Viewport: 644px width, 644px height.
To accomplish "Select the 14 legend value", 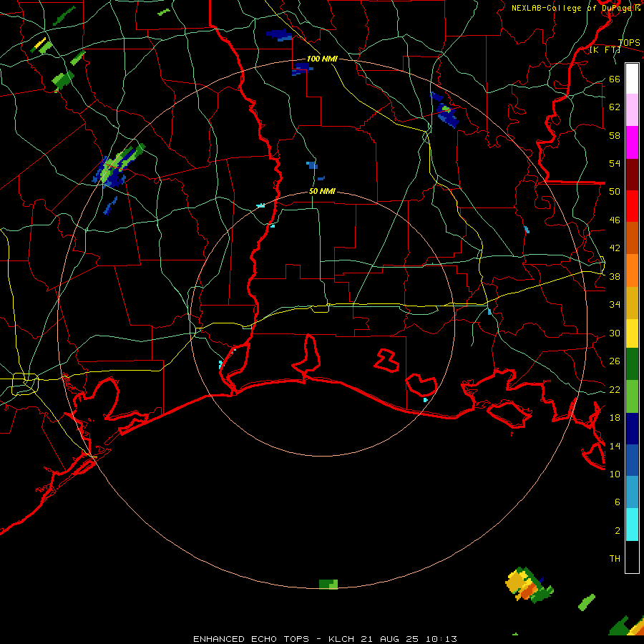I will coord(615,446).
